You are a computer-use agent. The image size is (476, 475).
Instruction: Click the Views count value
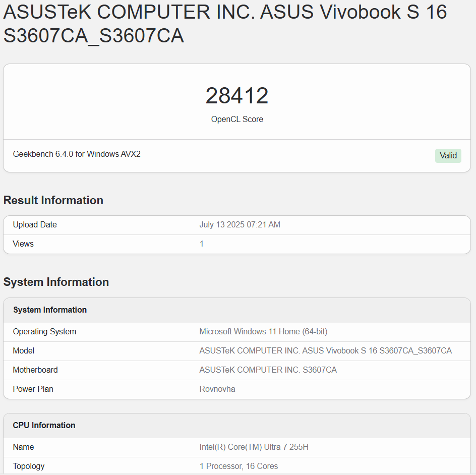(201, 244)
